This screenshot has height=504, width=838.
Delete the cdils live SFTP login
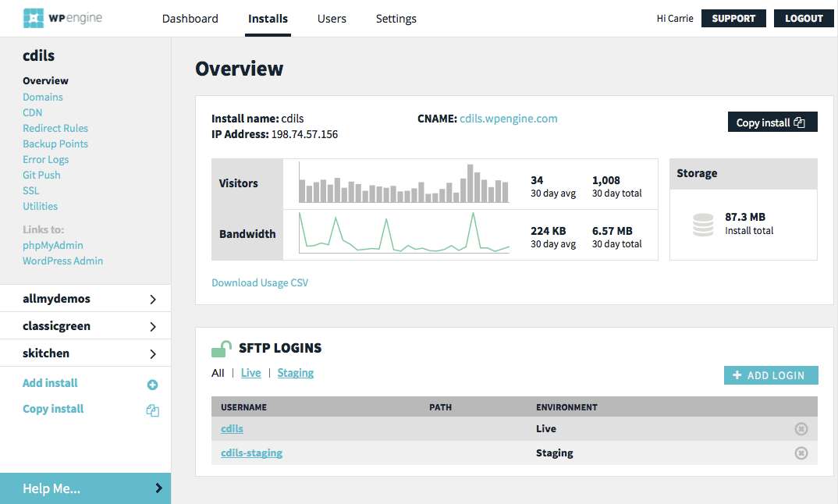(x=801, y=428)
